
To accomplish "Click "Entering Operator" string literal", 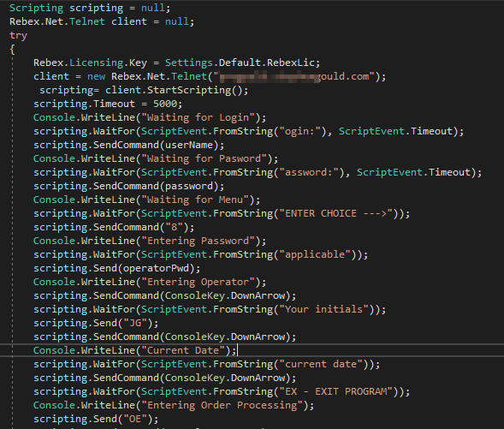I will 199,282.
